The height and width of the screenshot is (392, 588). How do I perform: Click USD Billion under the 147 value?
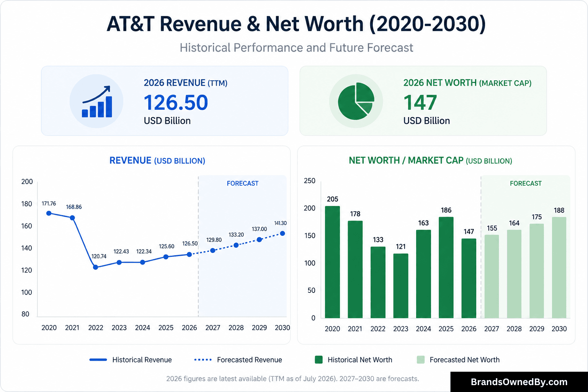point(426,121)
